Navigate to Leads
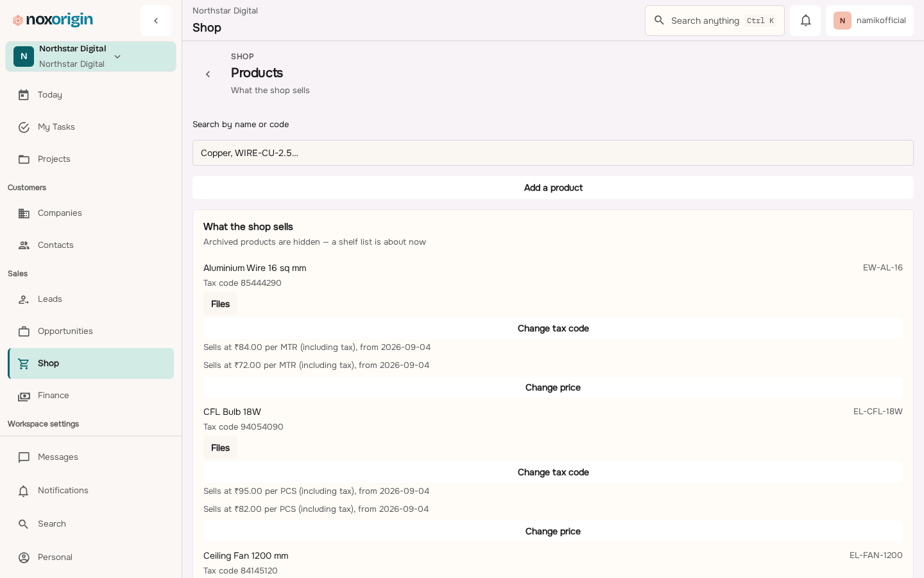 (90, 299)
